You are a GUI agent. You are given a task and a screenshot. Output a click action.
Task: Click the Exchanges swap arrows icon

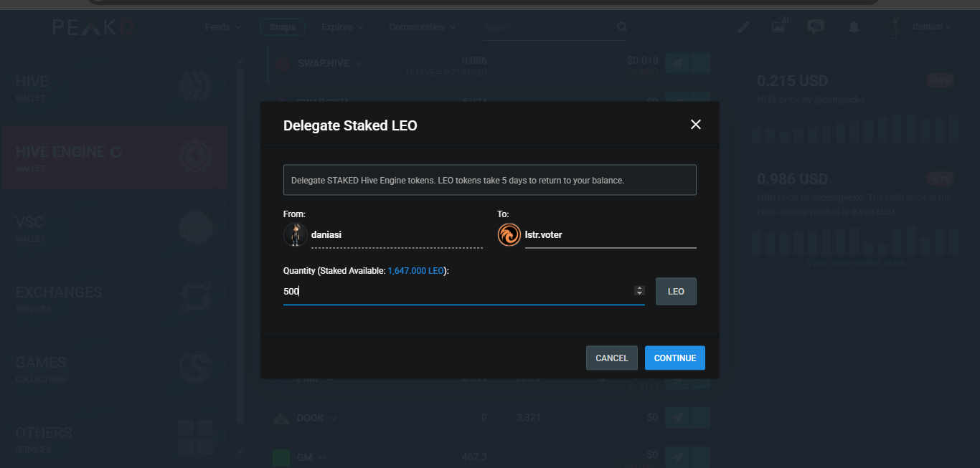(195, 297)
